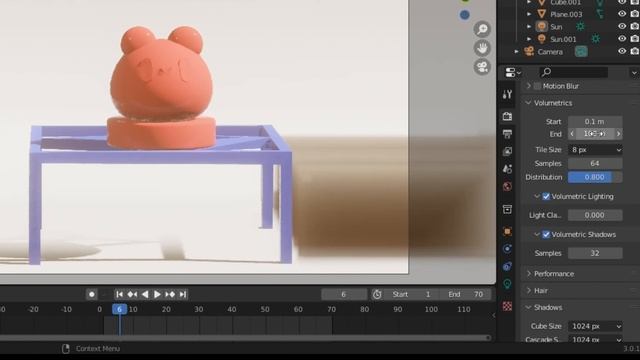
Task: Click the Volumetrics Start field 0.1 m
Action: [595, 122]
